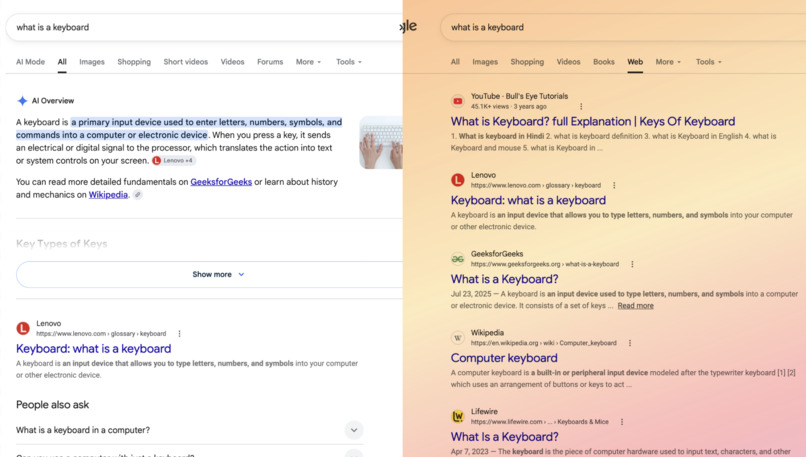The height and width of the screenshot is (457, 806).
Task: Open three-dot menu for YouTube result
Action: [581, 106]
